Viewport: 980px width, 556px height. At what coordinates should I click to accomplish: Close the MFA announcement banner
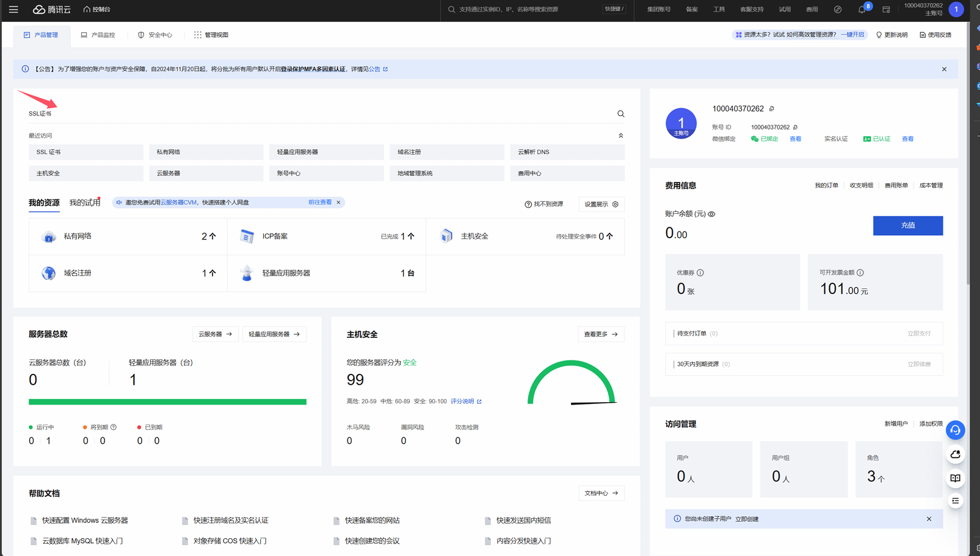click(x=944, y=69)
